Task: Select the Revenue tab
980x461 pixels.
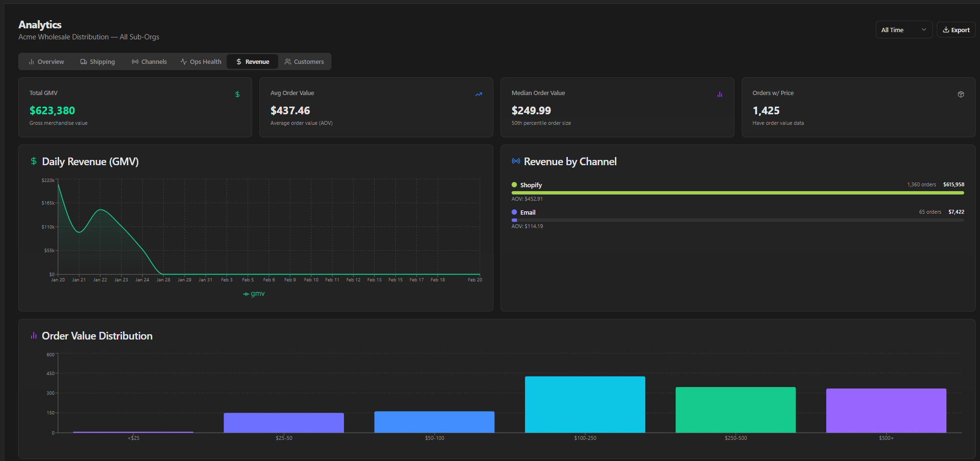Action: [253, 61]
